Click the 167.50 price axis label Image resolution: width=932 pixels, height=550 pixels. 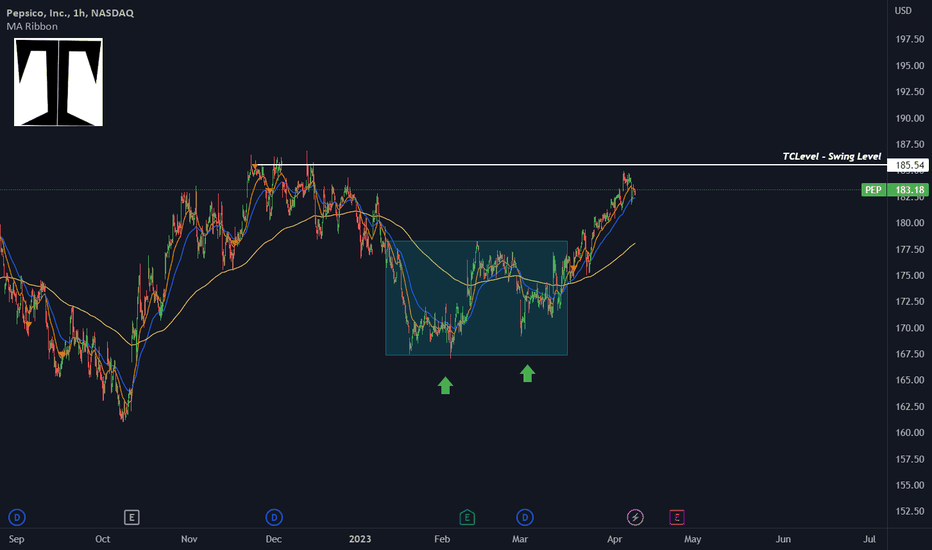click(x=910, y=354)
